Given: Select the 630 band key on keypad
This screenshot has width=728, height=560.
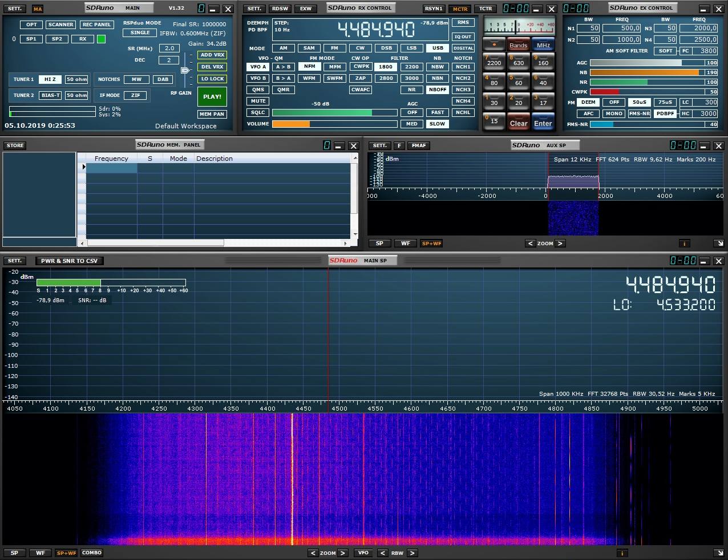Looking at the screenshot, I should (518, 62).
